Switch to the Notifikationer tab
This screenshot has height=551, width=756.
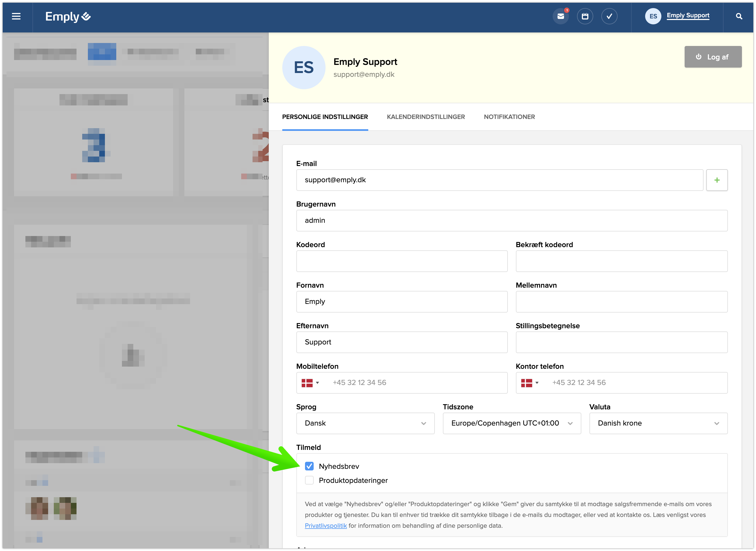click(509, 117)
